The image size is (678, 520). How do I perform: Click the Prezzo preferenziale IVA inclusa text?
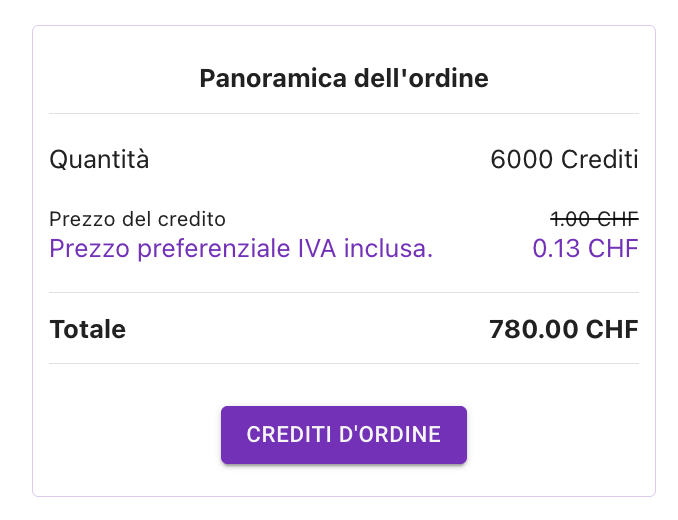coord(241,248)
